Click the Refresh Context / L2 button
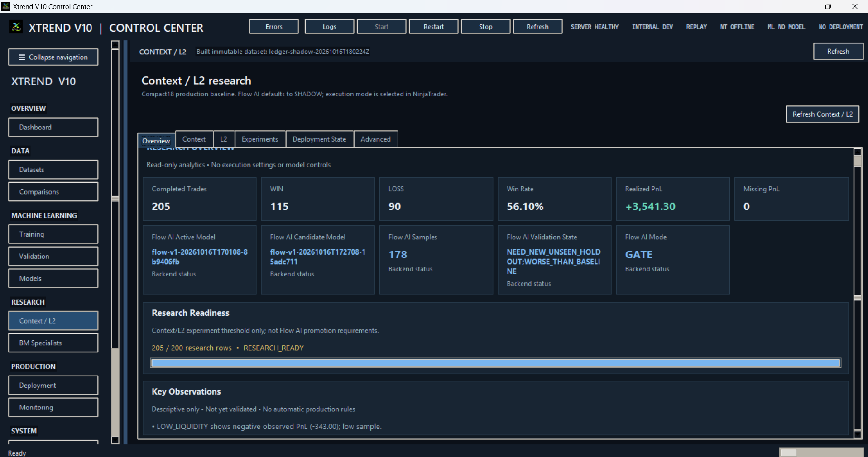Screen dimensions: 868x457 click(x=822, y=114)
